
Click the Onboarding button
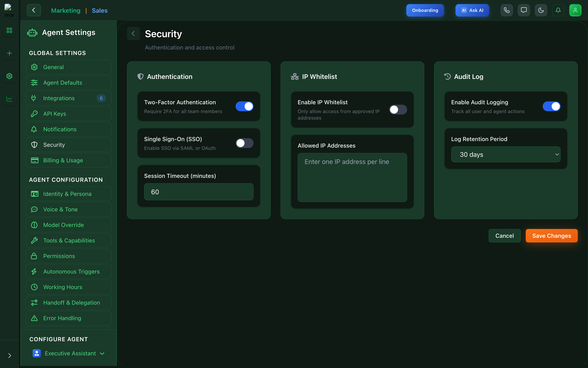tap(425, 10)
